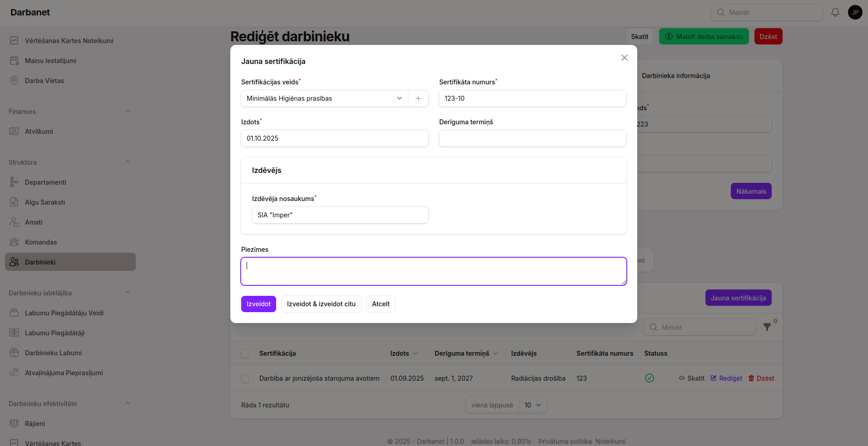Go to Algu Saraksti in sidebar

(45, 202)
